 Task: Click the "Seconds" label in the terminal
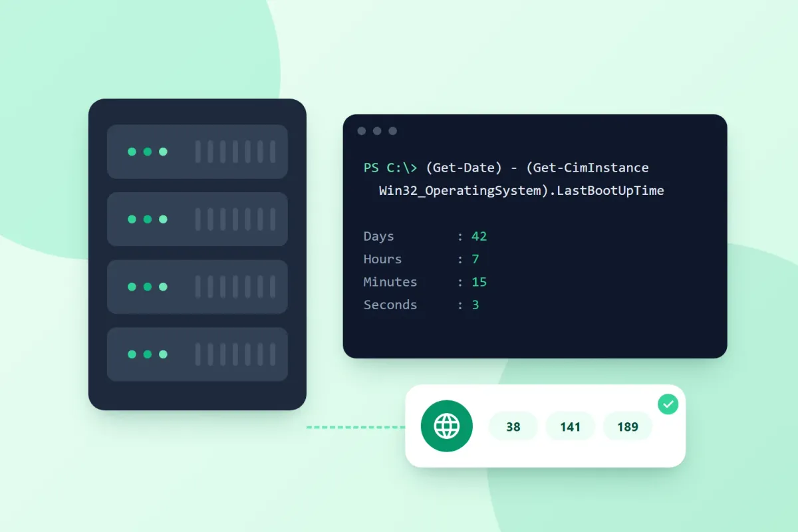click(390, 305)
